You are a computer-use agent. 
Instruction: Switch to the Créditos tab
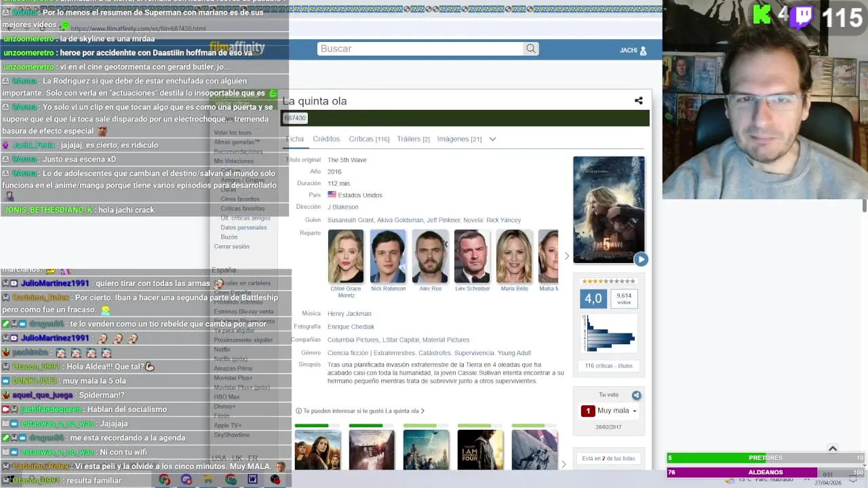(x=326, y=139)
